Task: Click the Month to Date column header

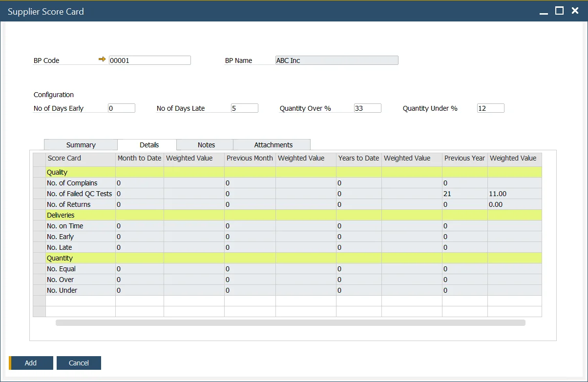Action: point(139,158)
